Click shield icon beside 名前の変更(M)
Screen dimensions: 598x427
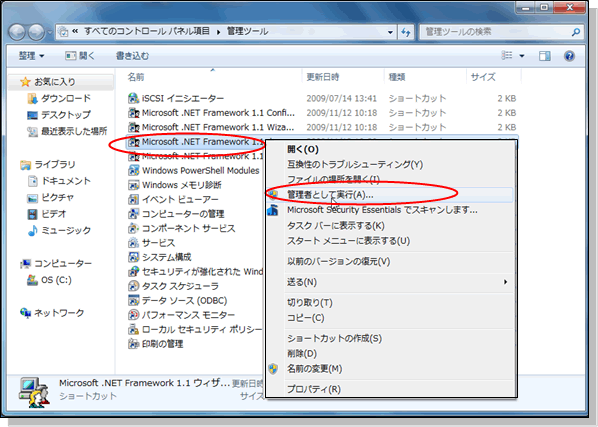click(x=273, y=369)
